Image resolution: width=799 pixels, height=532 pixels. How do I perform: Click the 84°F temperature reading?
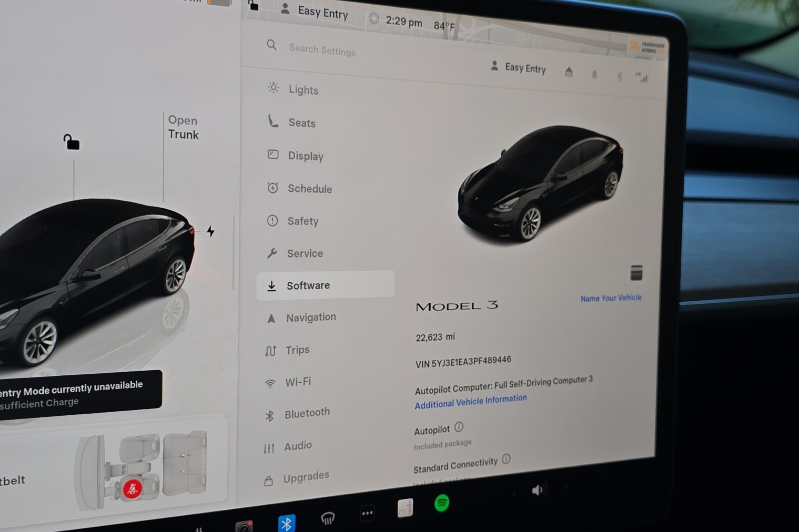444,25
